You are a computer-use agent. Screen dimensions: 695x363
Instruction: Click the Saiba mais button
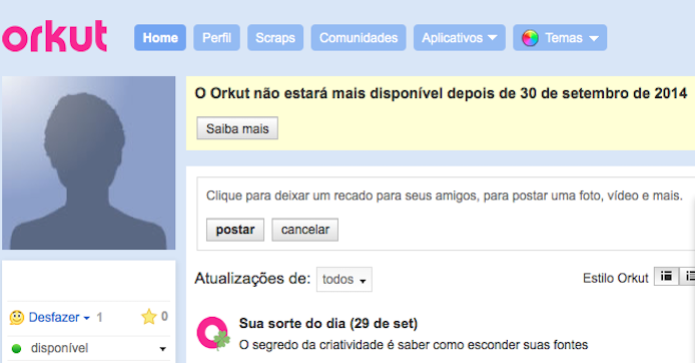[x=237, y=129]
